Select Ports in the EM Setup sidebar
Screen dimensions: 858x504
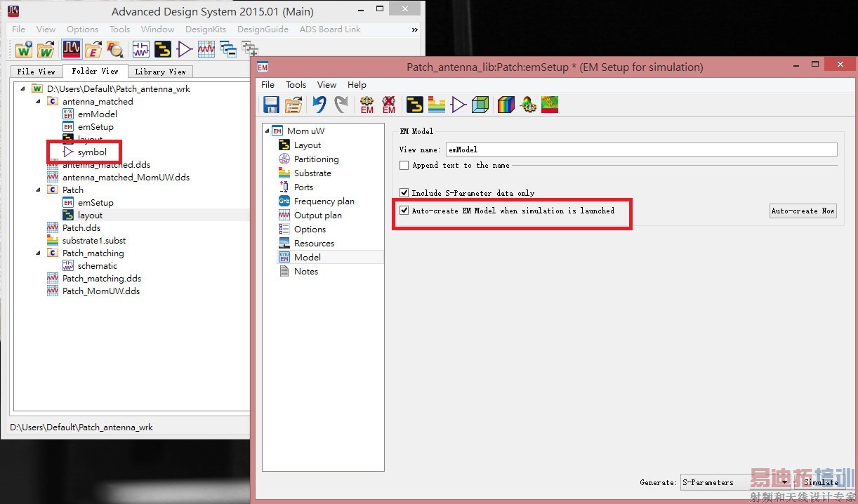(303, 187)
